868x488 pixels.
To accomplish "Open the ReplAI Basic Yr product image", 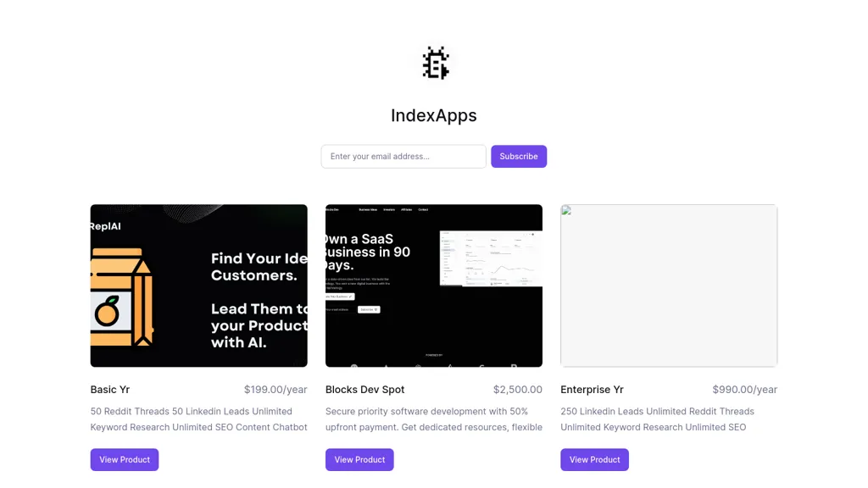I will click(x=199, y=286).
